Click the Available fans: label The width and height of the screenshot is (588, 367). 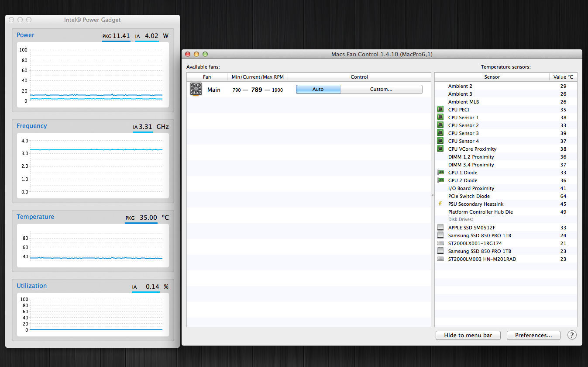click(203, 67)
